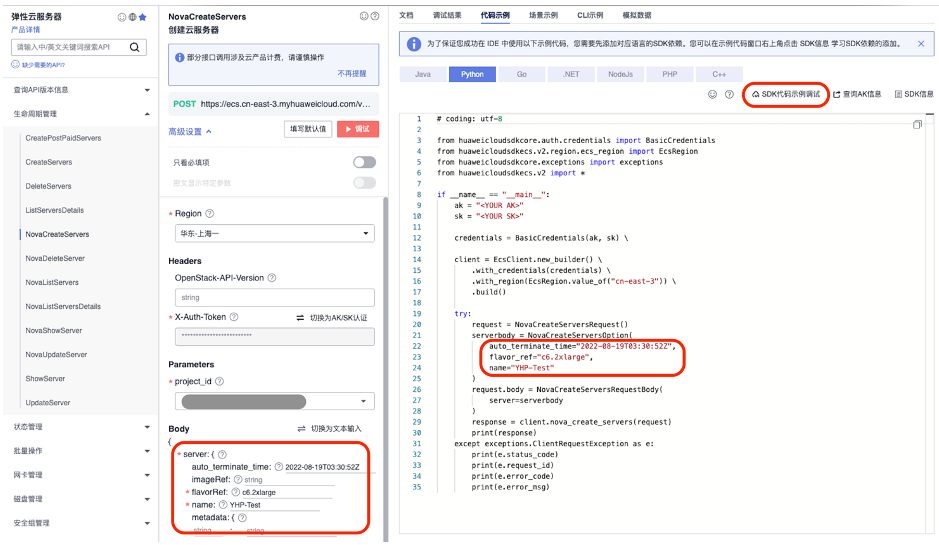939x545 pixels.
Task: Click the feedback face icon in NovaCreateServers header
Action: 364,16
